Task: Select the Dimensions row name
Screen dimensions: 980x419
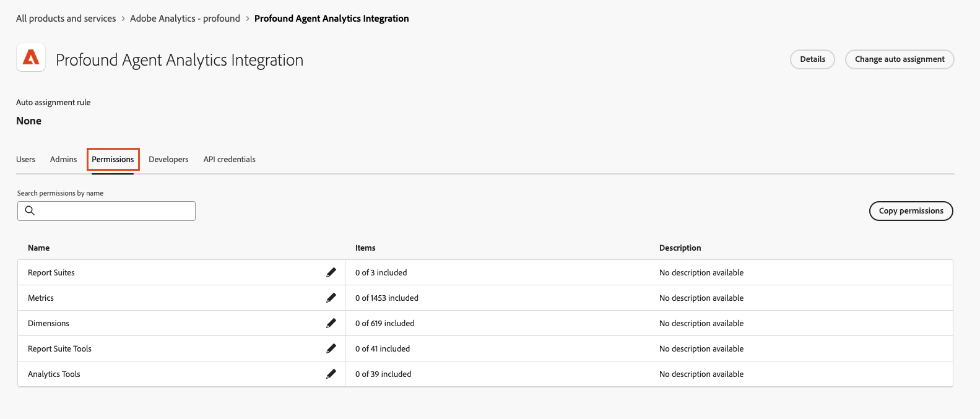Action: pyautogui.click(x=48, y=323)
